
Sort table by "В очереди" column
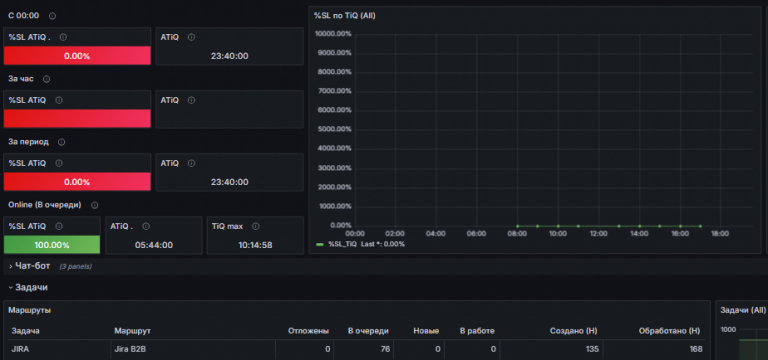(x=368, y=331)
